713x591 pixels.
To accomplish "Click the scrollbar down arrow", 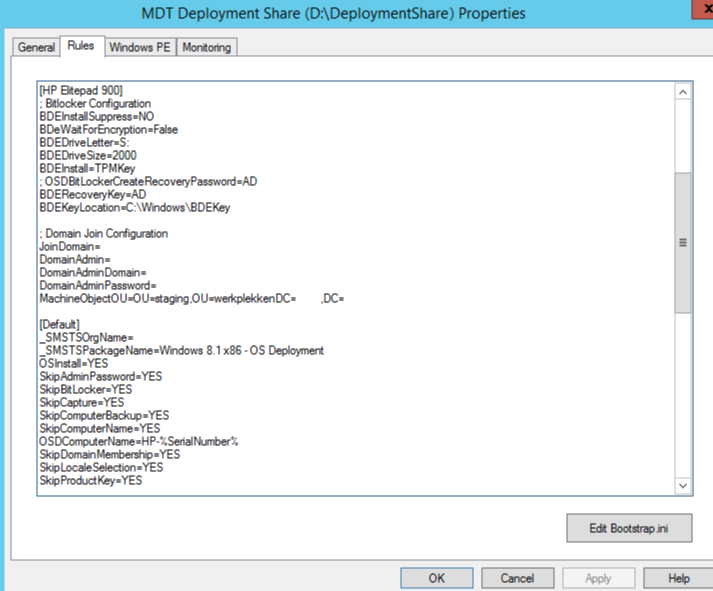I will [x=683, y=485].
